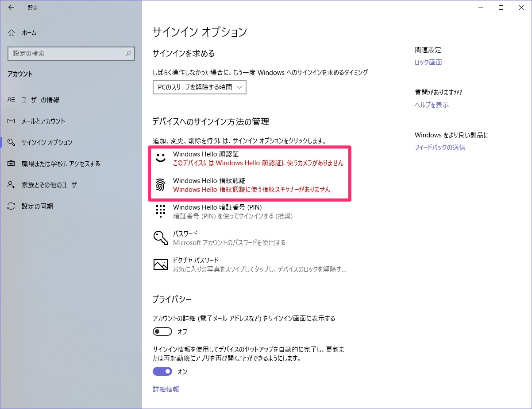The width and height of the screenshot is (532, 409).
Task: Click the red camera-missing warning text
Action: tap(258, 163)
